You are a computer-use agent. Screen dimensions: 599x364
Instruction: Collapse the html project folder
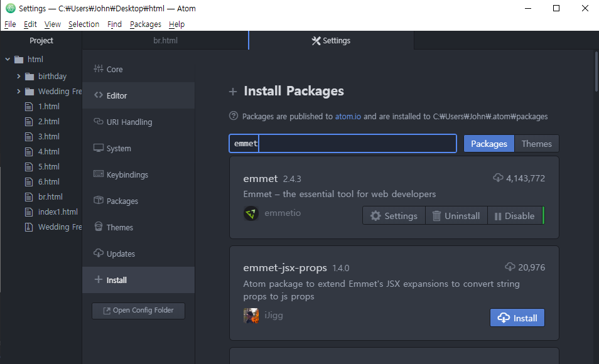pos(8,60)
